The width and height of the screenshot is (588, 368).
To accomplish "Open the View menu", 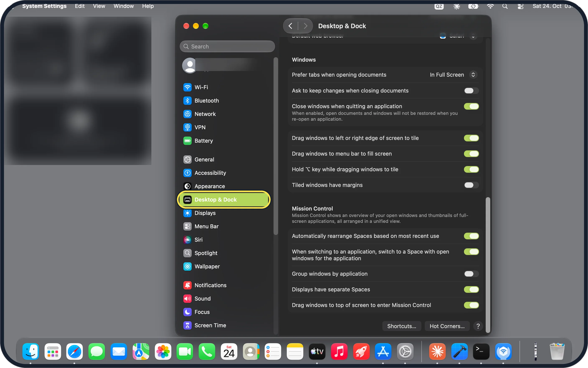I will pyautogui.click(x=99, y=6).
